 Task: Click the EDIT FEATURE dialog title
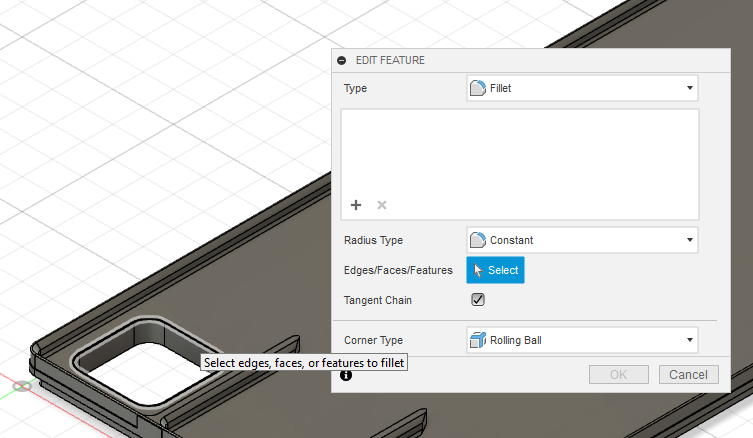390,61
